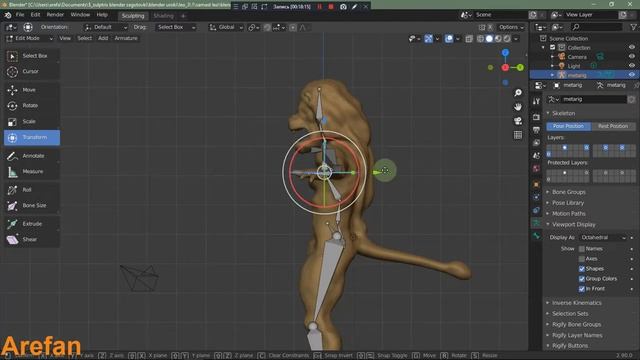
Task: Open the File menu
Action: pos(20,15)
